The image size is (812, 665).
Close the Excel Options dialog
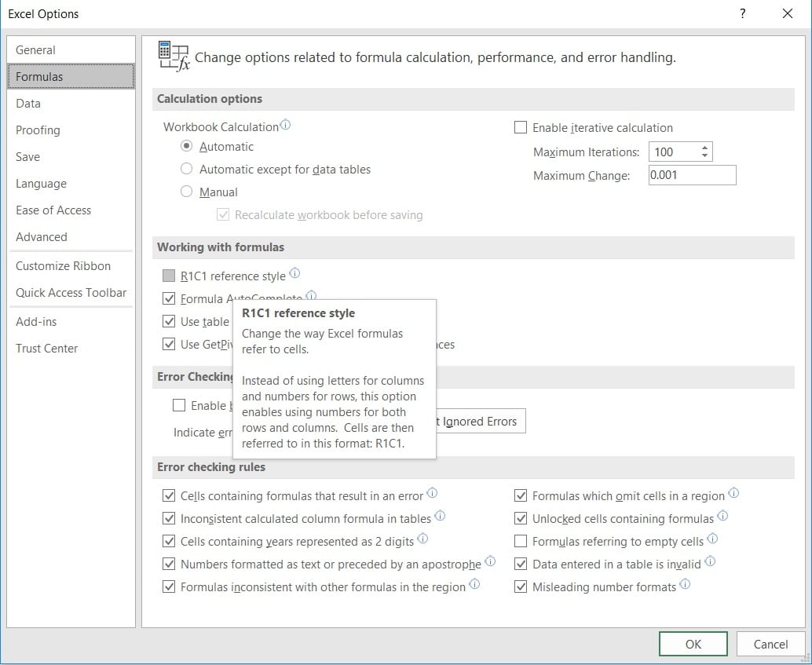click(788, 13)
